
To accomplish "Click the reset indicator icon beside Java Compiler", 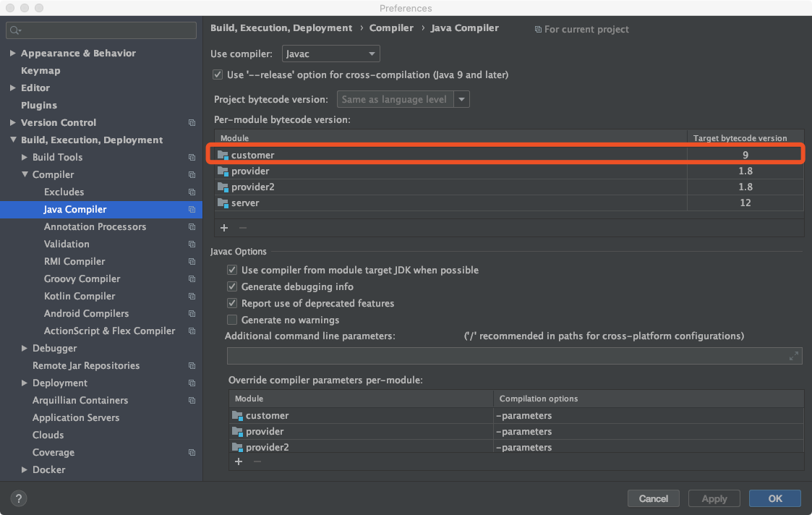I will (192, 209).
